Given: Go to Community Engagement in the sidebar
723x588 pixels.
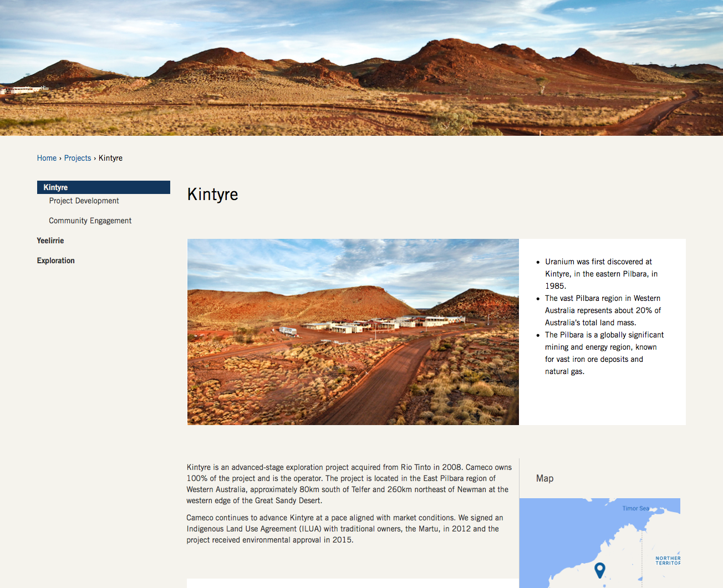Looking at the screenshot, I should click(x=90, y=221).
